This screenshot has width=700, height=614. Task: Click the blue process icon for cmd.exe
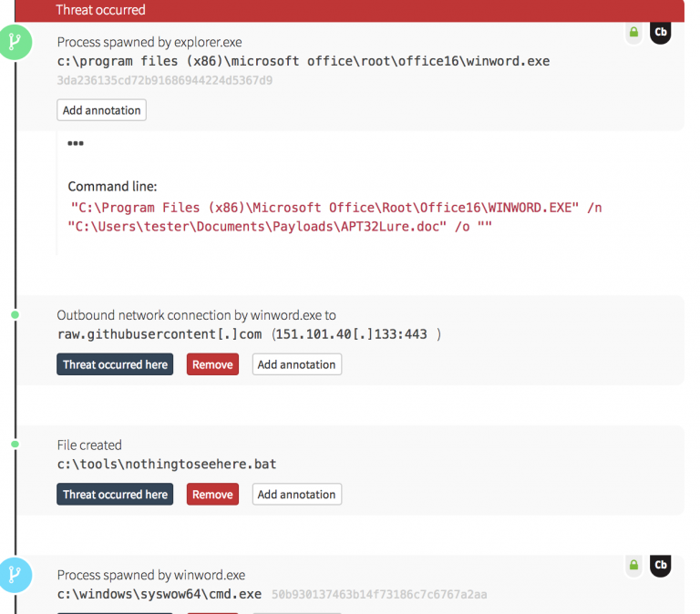[15, 574]
